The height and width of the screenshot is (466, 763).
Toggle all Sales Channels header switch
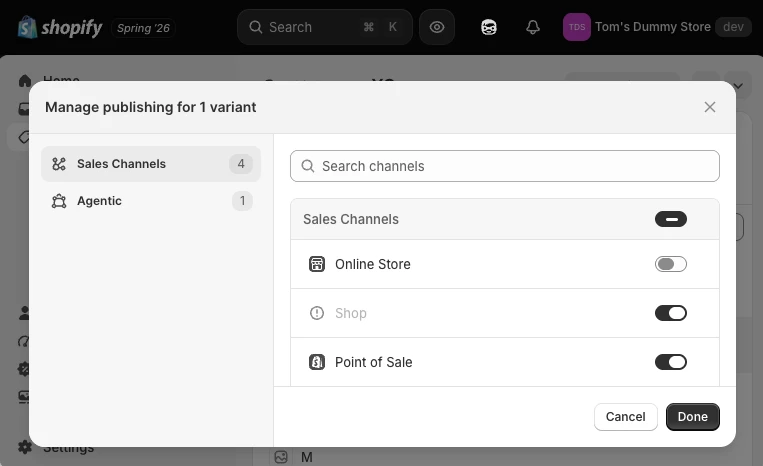pyautogui.click(x=671, y=219)
